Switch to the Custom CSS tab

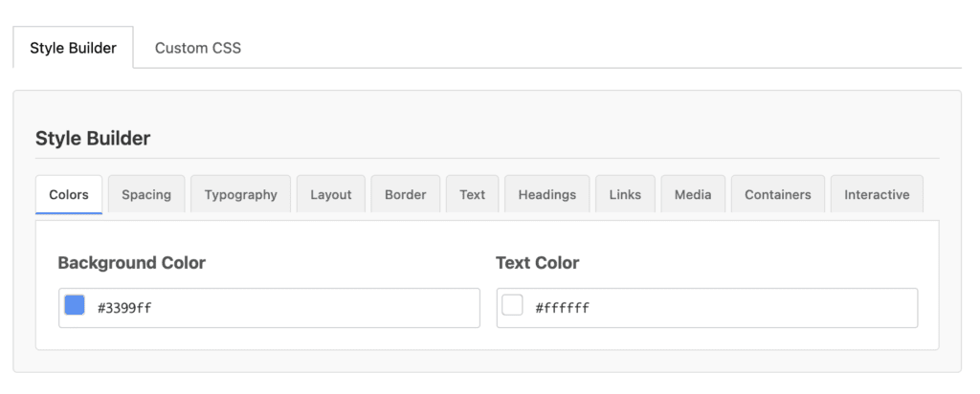tap(198, 48)
